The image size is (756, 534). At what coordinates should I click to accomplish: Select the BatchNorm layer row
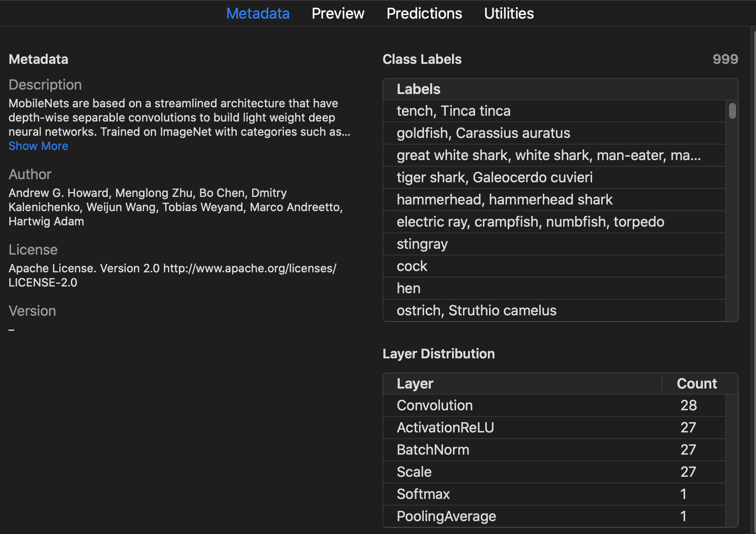tap(433, 450)
